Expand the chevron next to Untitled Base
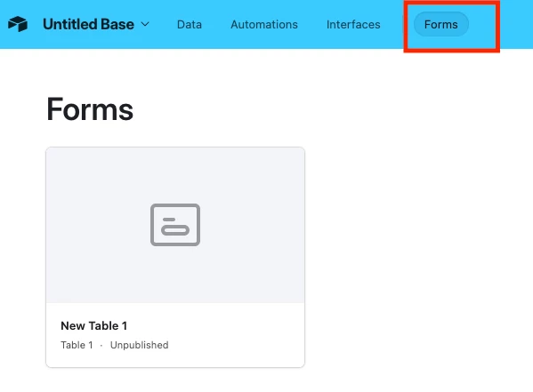Image resolution: width=533 pixels, height=392 pixels. point(145,24)
